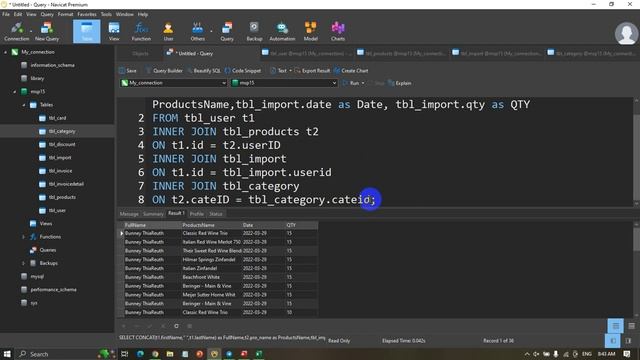
Task: Open Windows Start button
Action: tap(7, 354)
